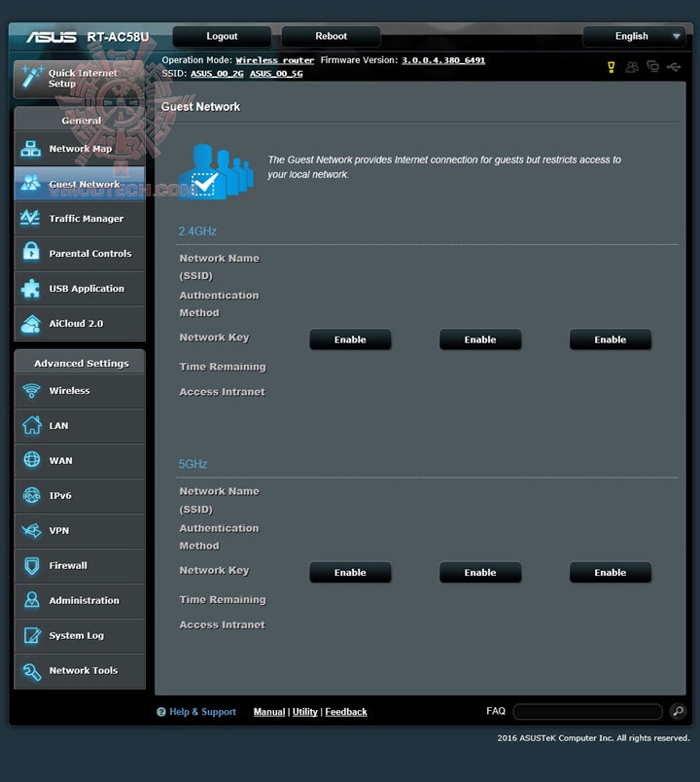Viewport: 700px width, 782px height.
Task: Open the Firewall settings page
Action: pyautogui.click(x=80, y=565)
